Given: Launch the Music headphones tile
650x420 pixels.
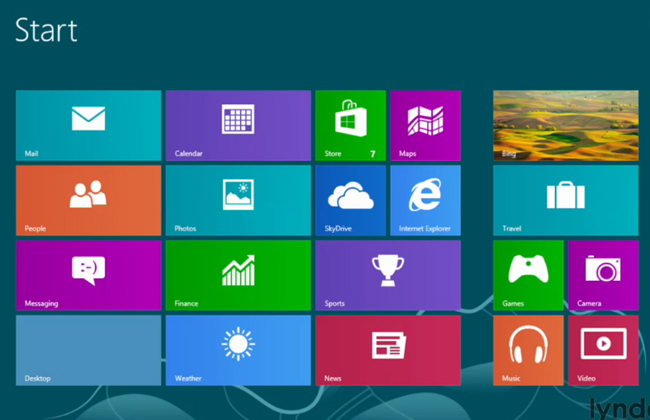Looking at the screenshot, I should (x=528, y=350).
